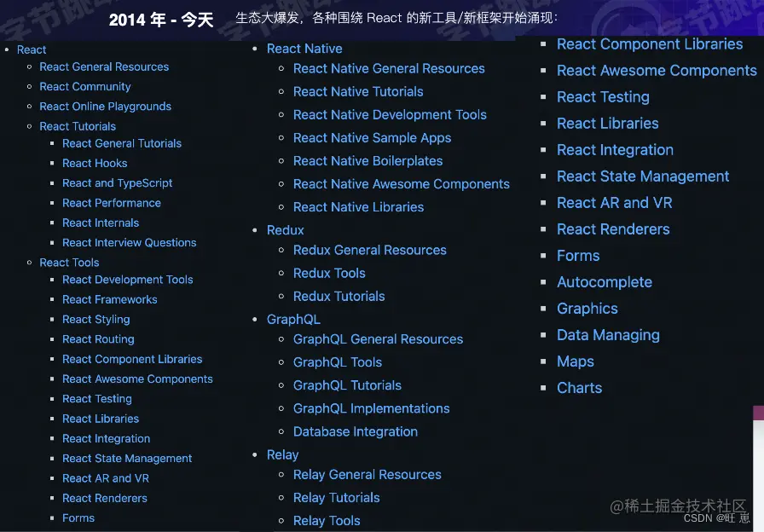Select React Native Development Tools

tap(390, 115)
